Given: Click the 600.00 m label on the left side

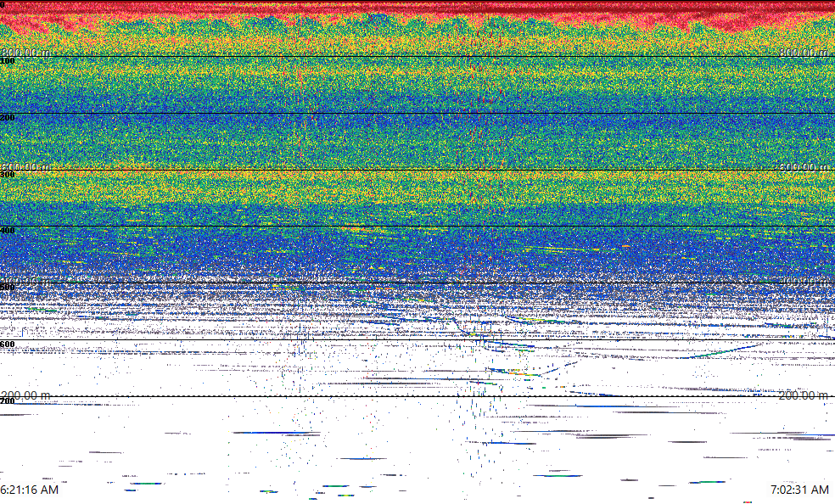Looking at the screenshot, I should point(25,166).
